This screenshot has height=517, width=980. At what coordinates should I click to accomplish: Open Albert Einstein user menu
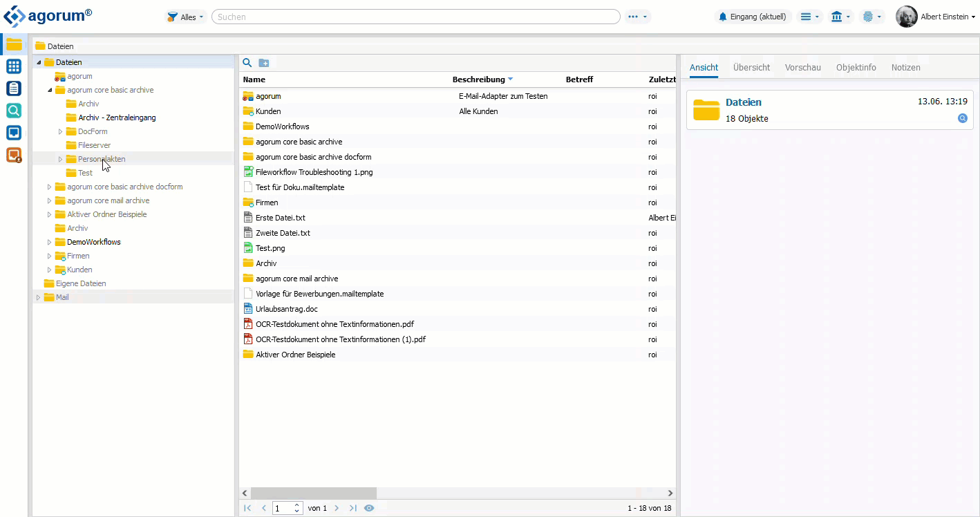948,17
